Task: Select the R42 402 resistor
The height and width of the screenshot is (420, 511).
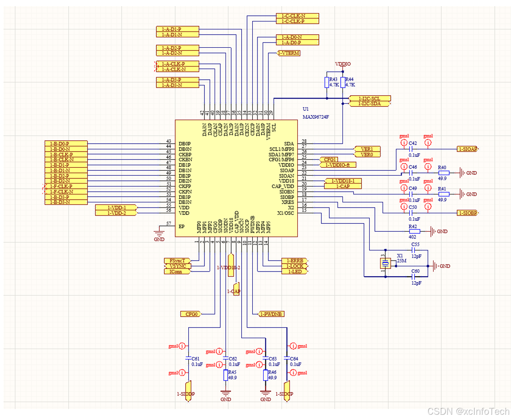Action: click(415, 231)
